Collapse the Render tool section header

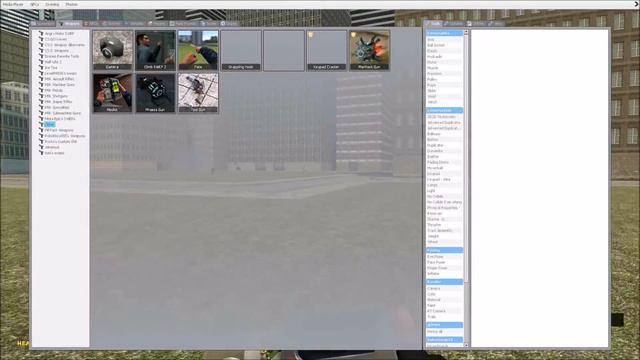pos(444,282)
